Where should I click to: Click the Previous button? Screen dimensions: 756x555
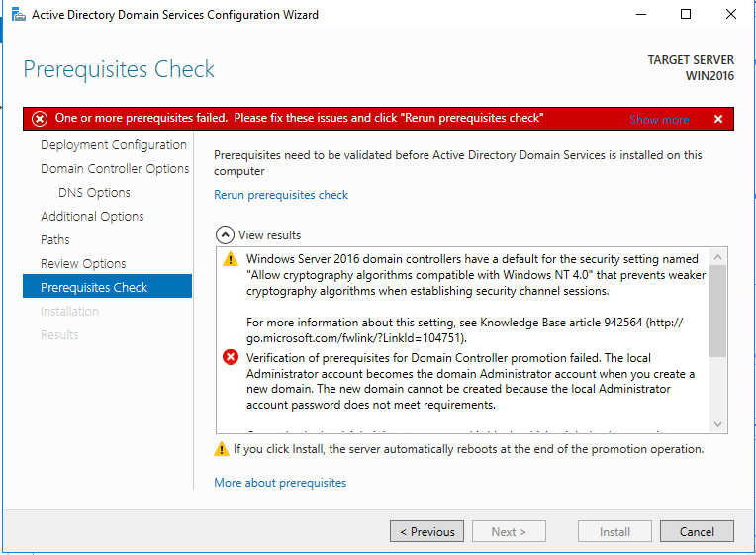[x=426, y=531]
